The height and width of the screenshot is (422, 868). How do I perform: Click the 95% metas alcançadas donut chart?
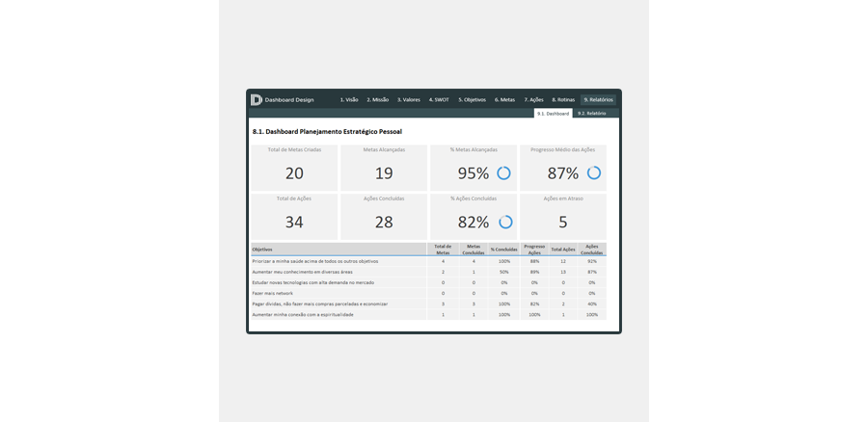(x=503, y=173)
